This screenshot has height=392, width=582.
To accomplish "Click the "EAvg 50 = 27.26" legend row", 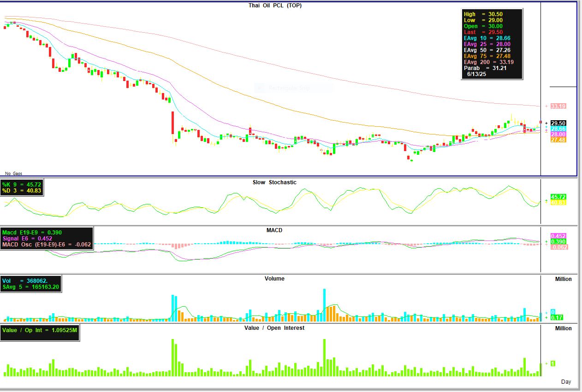I will point(487,50).
